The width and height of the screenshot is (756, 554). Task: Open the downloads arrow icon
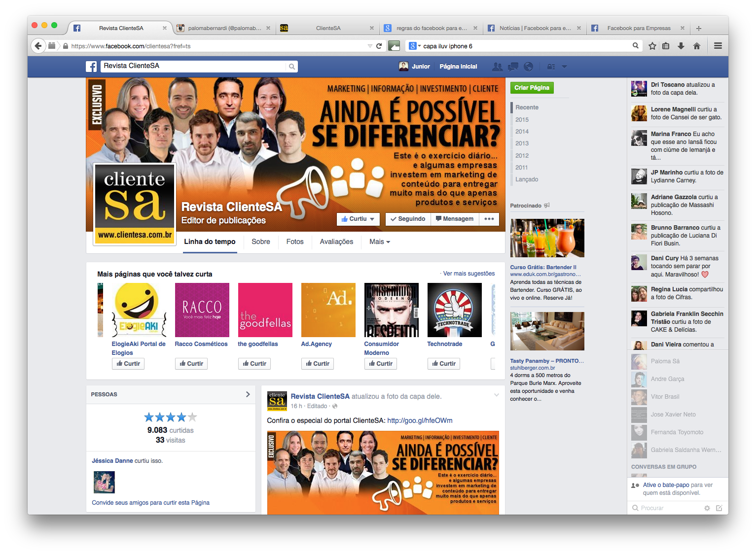pos(681,46)
